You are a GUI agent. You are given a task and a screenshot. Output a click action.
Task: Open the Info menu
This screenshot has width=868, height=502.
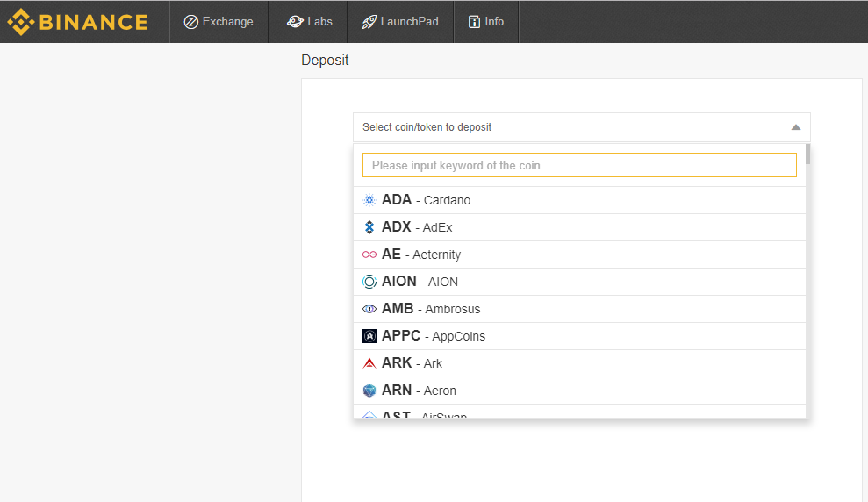pyautogui.click(x=486, y=22)
